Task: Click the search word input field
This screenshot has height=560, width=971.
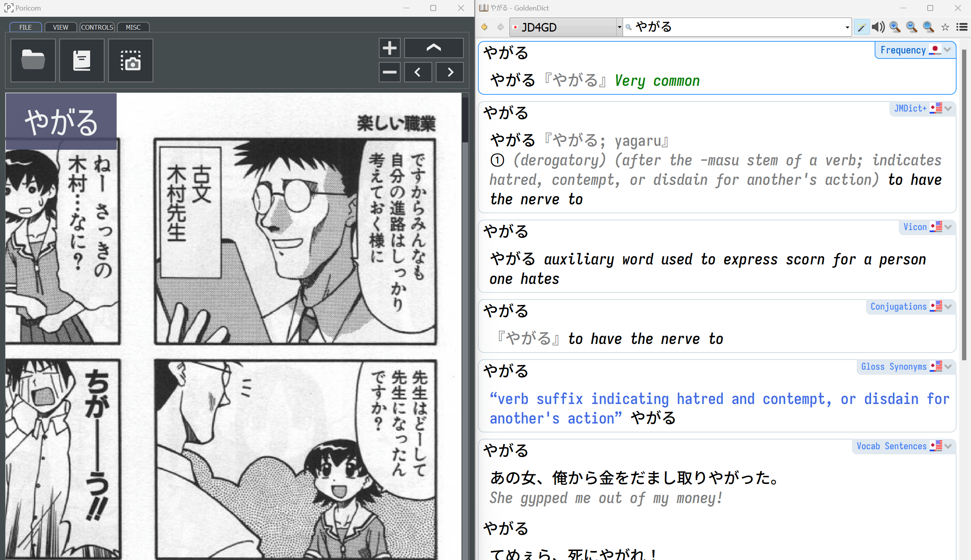Action: (737, 27)
